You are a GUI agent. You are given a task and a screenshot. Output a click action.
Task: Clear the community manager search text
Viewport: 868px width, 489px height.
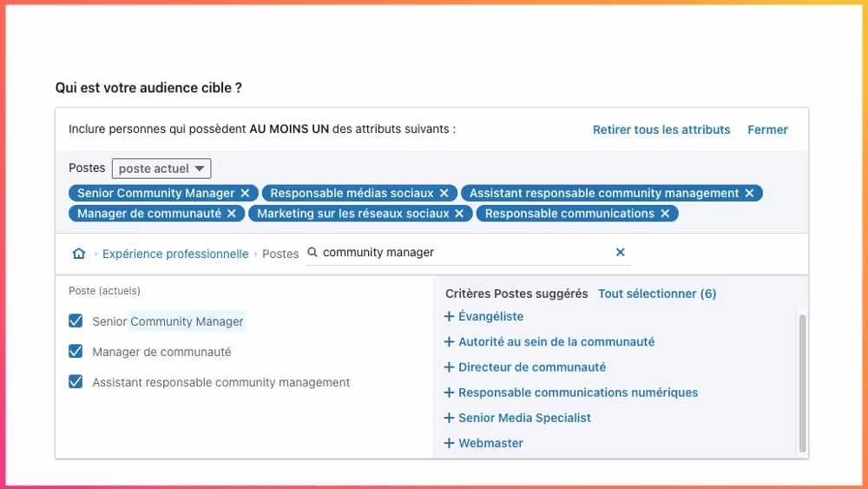pos(621,253)
